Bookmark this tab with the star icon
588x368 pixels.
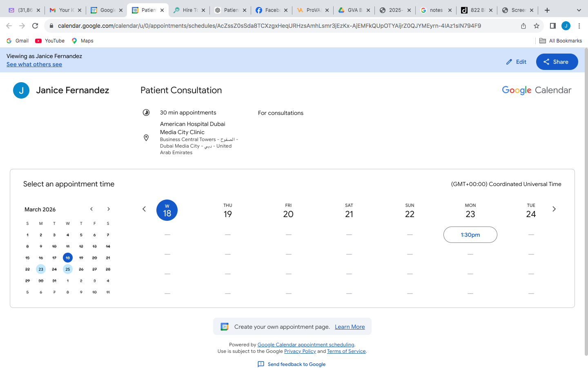click(537, 26)
